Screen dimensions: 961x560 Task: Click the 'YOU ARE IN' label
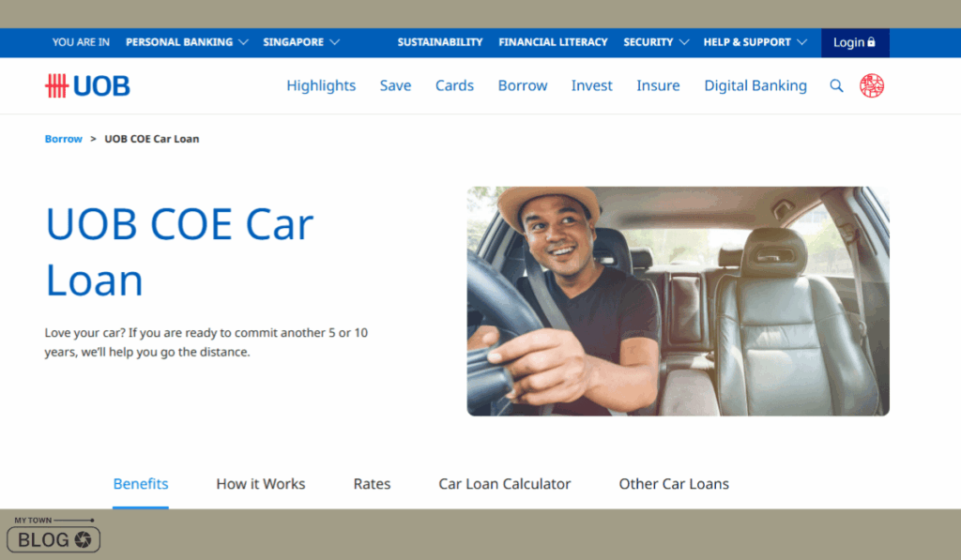click(x=81, y=42)
